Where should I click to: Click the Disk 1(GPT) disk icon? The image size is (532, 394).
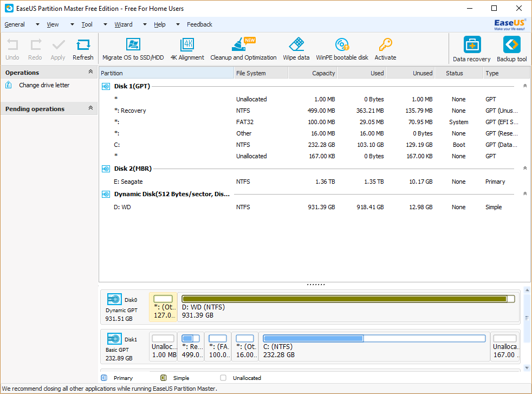tap(106, 87)
